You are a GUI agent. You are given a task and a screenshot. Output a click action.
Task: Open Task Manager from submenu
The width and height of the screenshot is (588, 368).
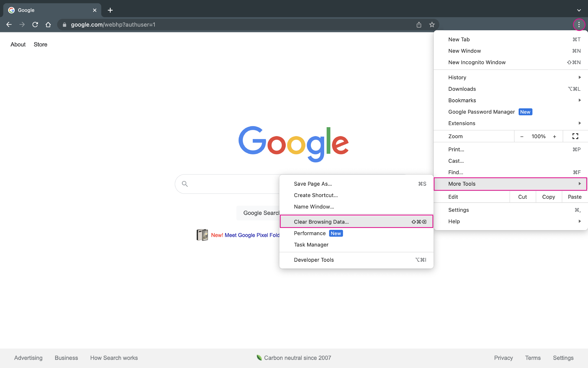[x=356, y=245]
